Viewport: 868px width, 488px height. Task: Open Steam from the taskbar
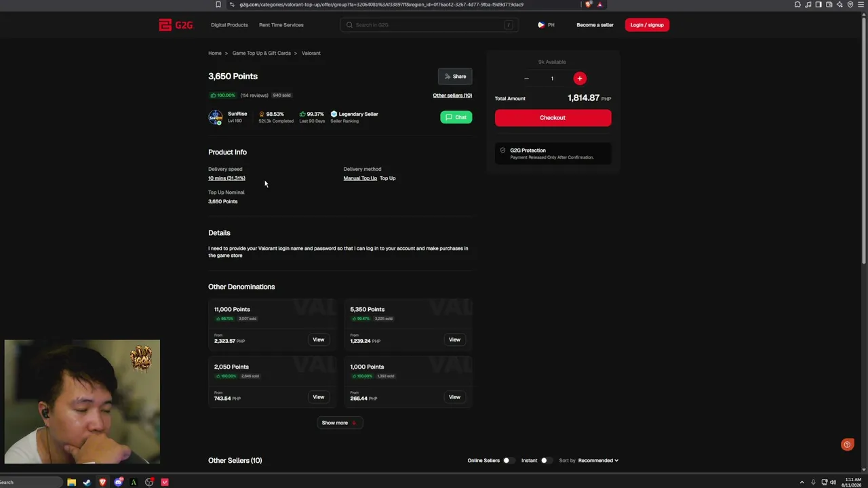click(87, 483)
